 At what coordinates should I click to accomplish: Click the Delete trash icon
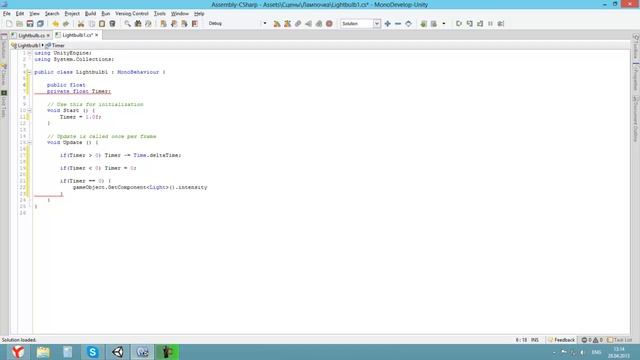pyautogui.click(x=112, y=24)
